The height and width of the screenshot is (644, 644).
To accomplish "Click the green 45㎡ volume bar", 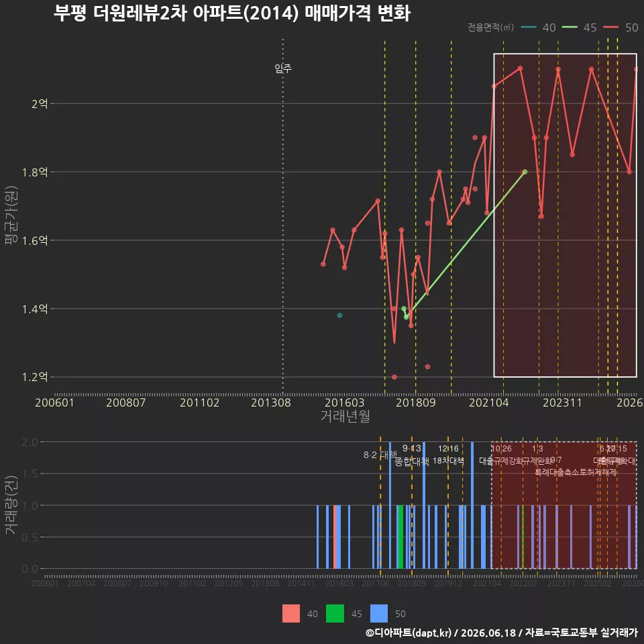I will click(x=400, y=537).
